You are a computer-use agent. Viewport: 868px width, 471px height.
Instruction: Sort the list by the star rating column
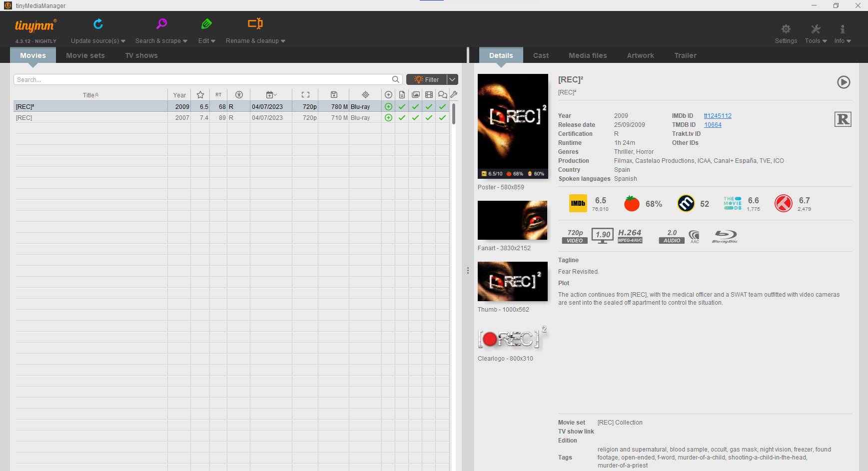pyautogui.click(x=200, y=95)
